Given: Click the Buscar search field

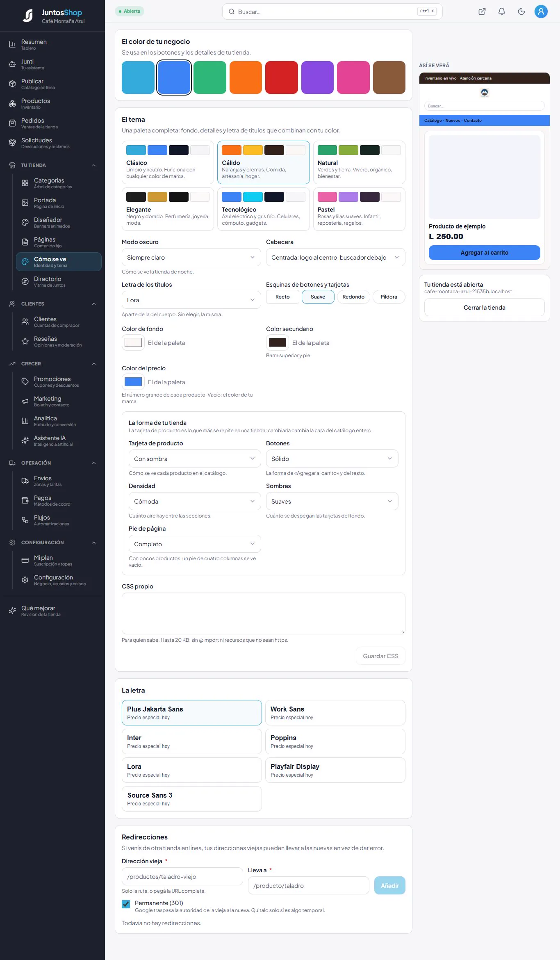Looking at the screenshot, I should 332,11.
